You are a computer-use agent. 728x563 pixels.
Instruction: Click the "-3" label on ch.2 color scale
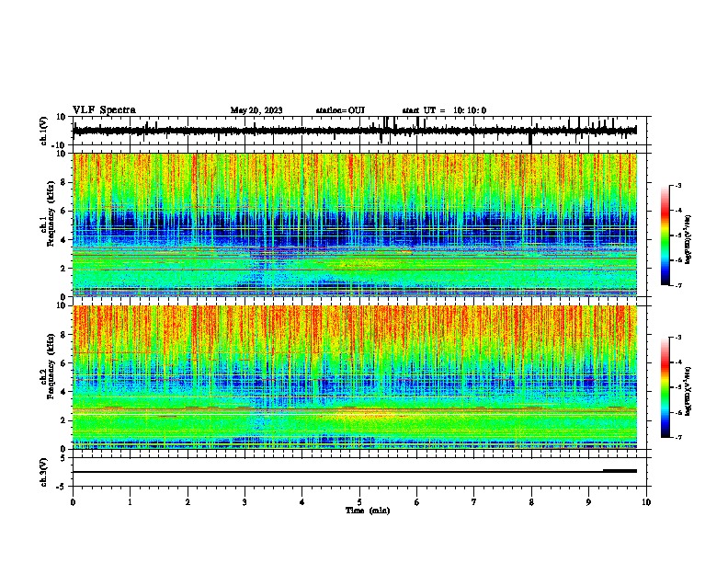click(x=678, y=338)
